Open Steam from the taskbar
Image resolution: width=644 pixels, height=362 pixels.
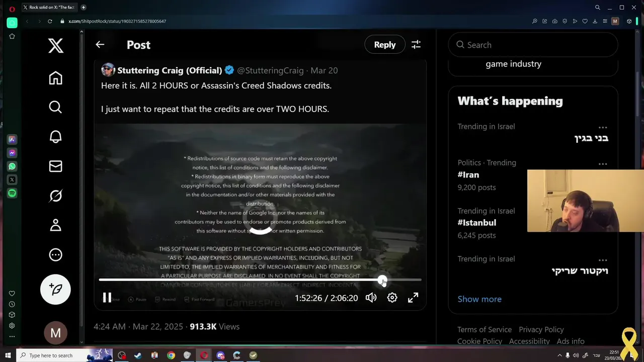click(x=138, y=355)
